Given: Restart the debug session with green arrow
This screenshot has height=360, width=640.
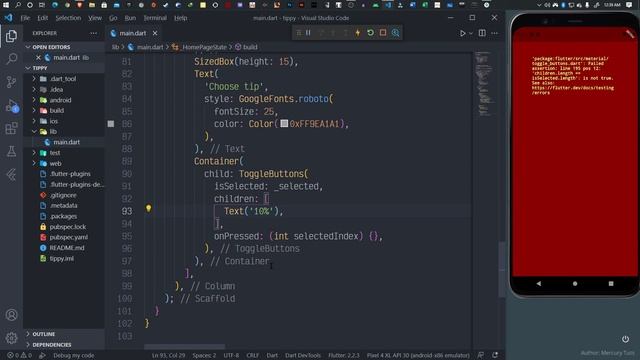Looking at the screenshot, I should 370,33.
